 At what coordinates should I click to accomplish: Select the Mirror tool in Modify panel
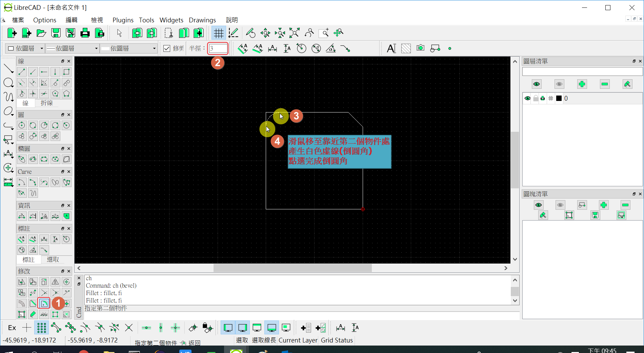click(55, 282)
